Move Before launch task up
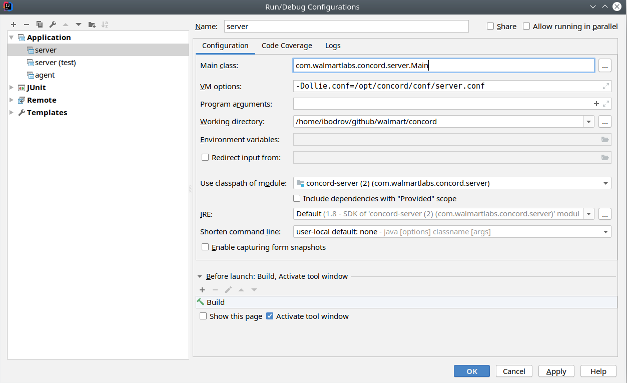Image resolution: width=627 pixels, height=383 pixels. [241, 290]
